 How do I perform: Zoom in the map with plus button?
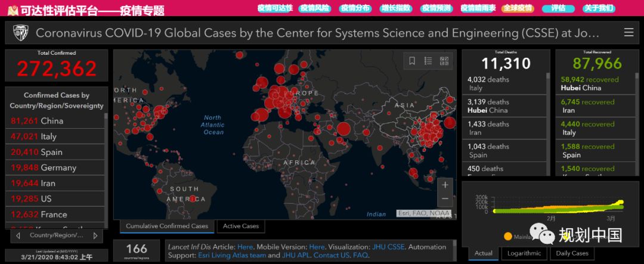coord(445,185)
